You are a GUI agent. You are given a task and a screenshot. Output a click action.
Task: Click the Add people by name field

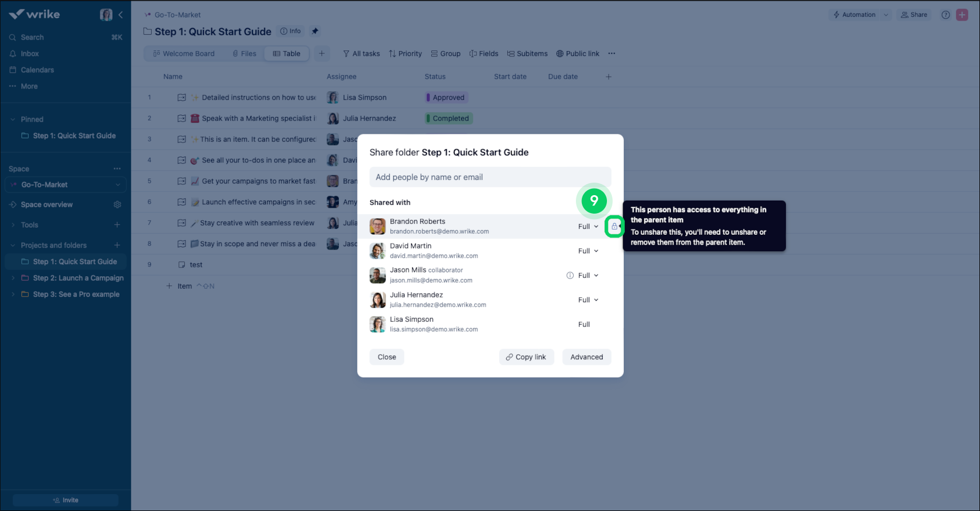[489, 177]
